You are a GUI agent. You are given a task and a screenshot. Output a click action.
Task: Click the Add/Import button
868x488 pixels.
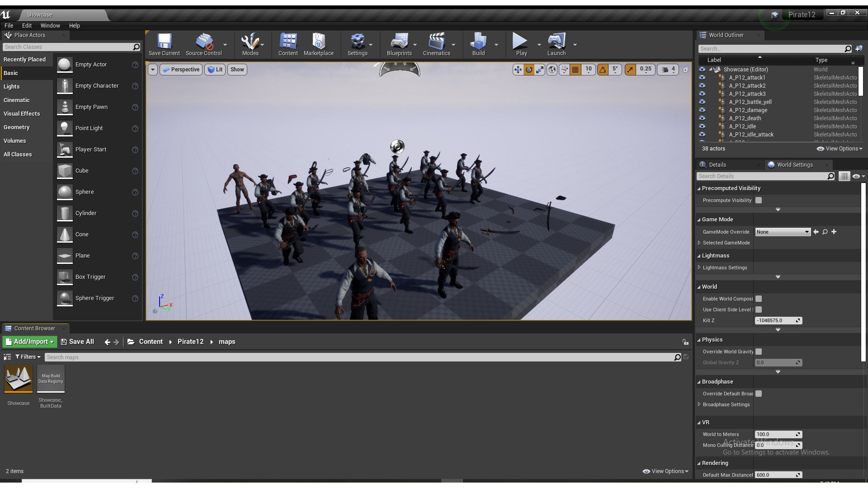[30, 342]
